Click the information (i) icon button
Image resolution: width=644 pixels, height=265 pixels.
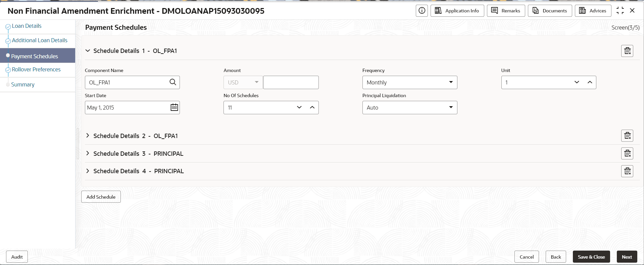pos(422,11)
